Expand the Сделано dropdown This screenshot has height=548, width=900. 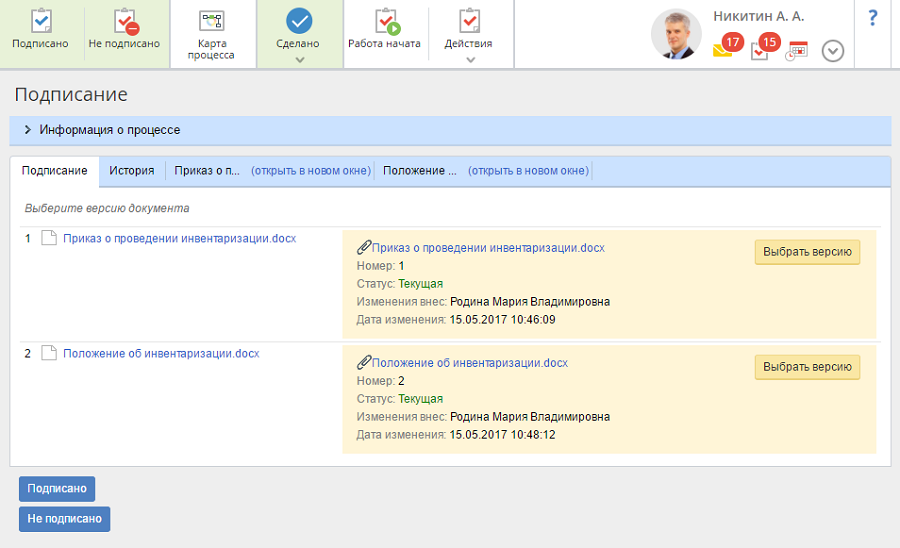click(298, 60)
